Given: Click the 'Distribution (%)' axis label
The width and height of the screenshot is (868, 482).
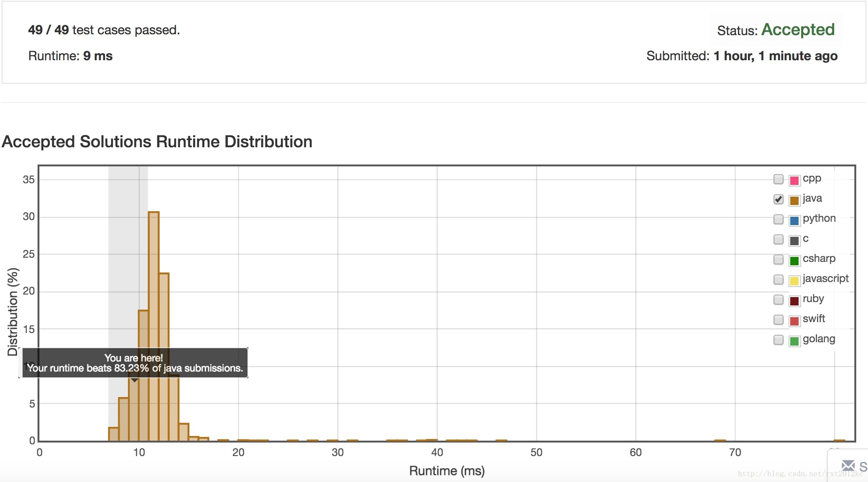Looking at the screenshot, I should click(x=13, y=312).
